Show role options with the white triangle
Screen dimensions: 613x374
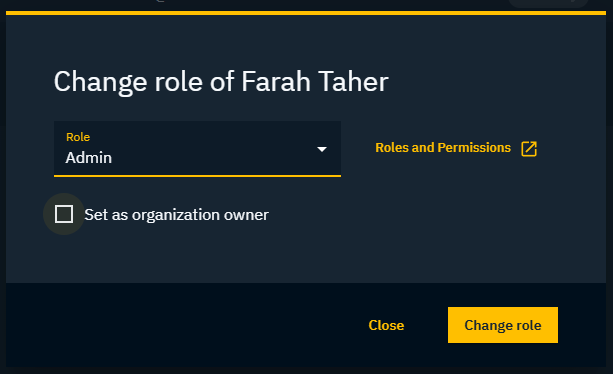pyautogui.click(x=322, y=149)
